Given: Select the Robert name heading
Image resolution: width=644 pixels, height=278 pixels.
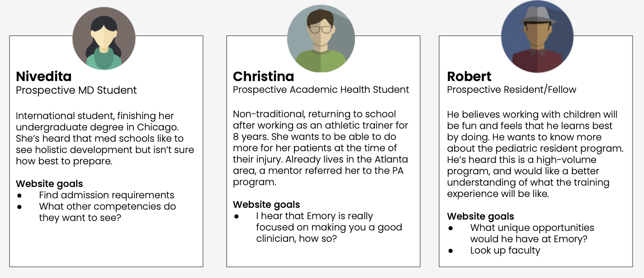Looking at the screenshot, I should (x=469, y=76).
